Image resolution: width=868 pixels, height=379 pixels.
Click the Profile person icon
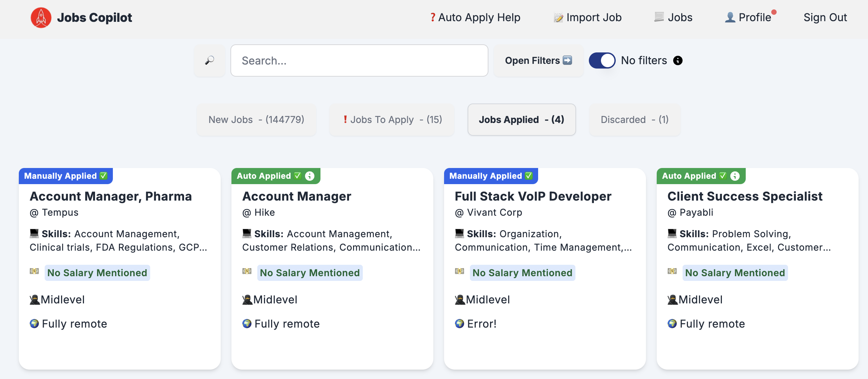730,17
